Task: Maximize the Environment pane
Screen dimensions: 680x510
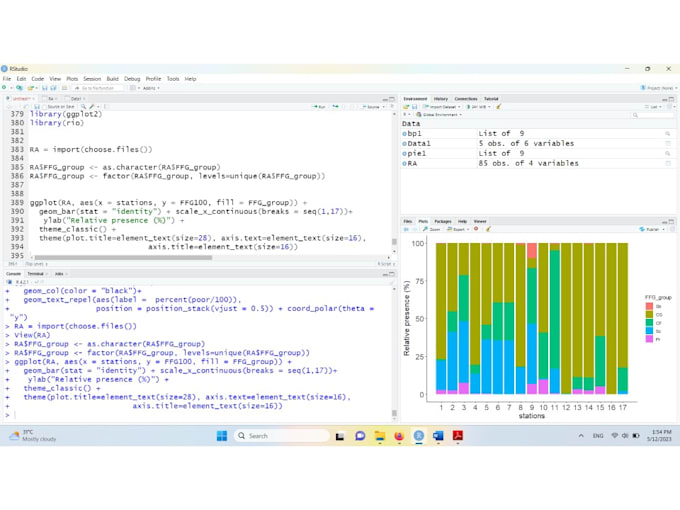Action: click(x=672, y=99)
